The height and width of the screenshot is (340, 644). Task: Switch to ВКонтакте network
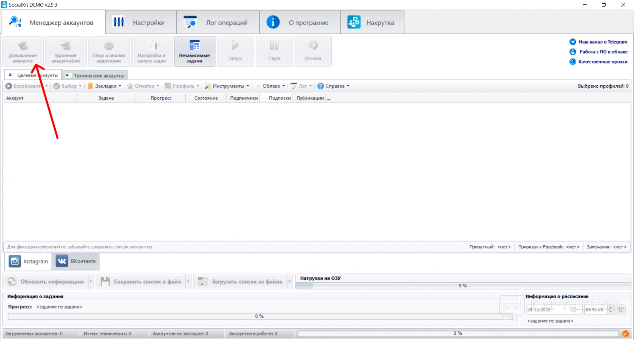click(x=76, y=261)
